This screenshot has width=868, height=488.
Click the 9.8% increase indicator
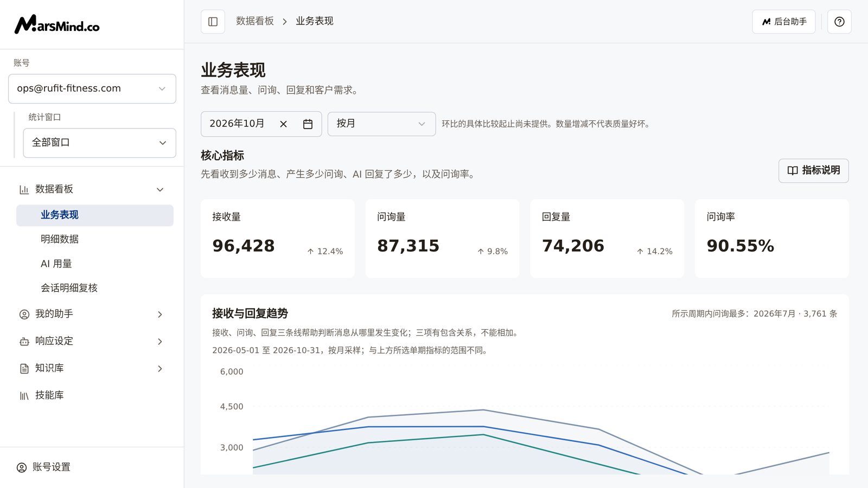[493, 252]
